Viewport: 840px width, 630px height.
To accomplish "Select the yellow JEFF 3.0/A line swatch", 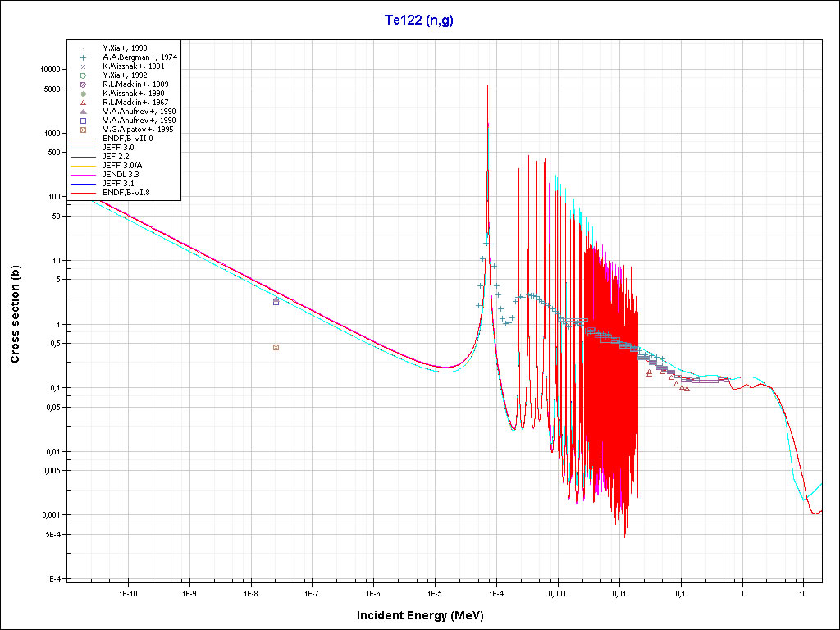I will 83,166.
